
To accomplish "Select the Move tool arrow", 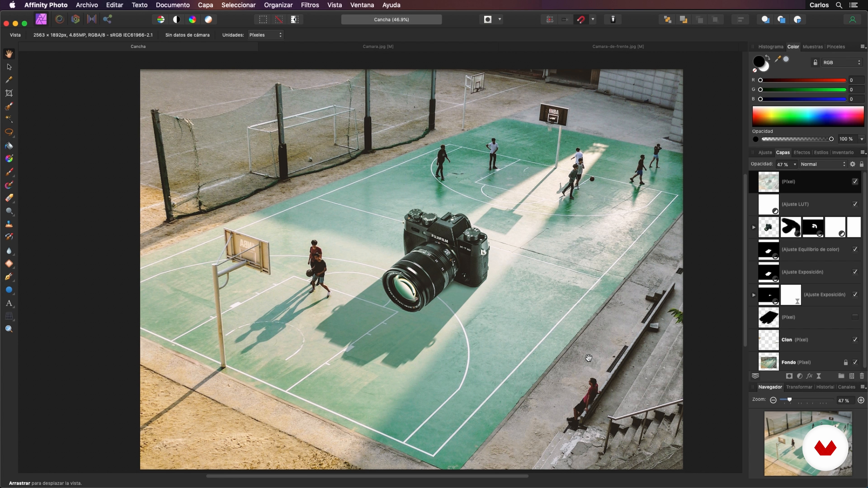I will tap(9, 67).
